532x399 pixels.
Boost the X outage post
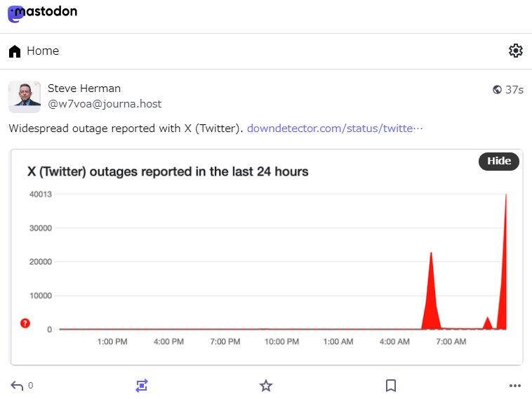point(142,385)
